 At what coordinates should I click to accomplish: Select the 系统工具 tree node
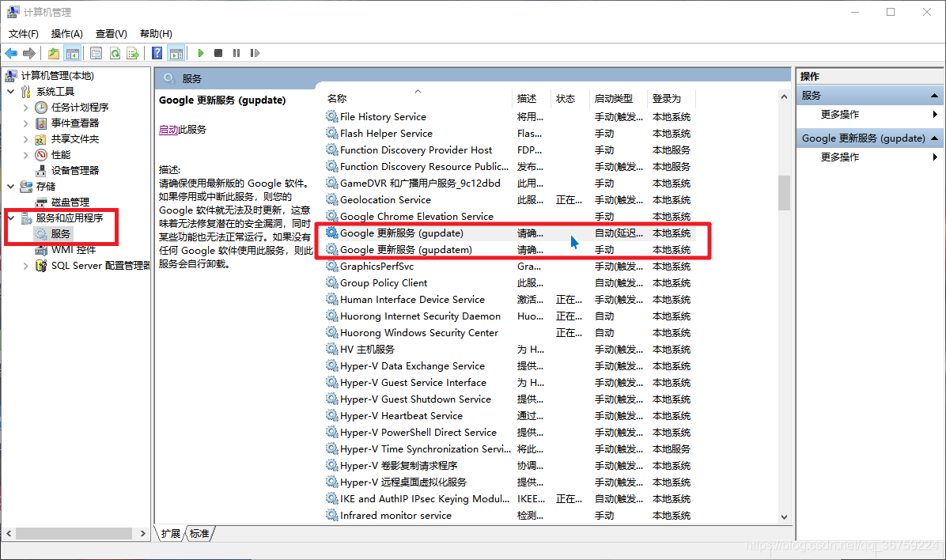(55, 92)
